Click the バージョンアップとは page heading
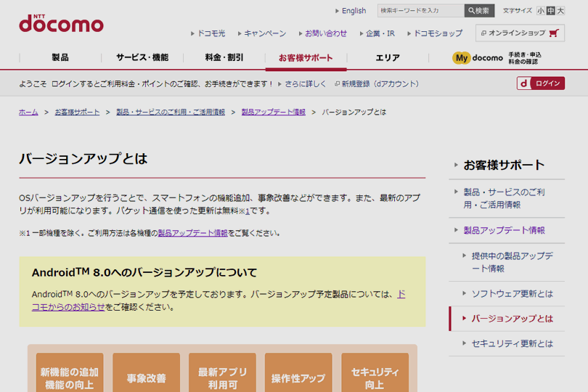 point(83,159)
